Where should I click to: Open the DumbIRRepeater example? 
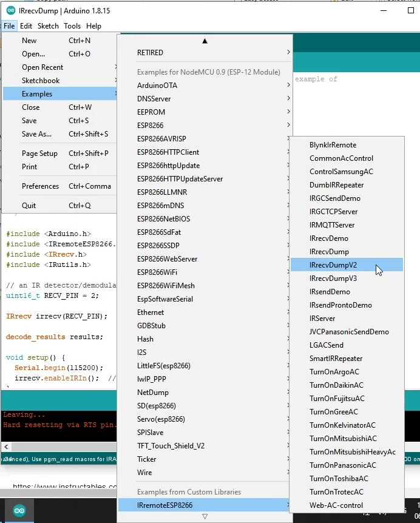[x=347, y=185]
